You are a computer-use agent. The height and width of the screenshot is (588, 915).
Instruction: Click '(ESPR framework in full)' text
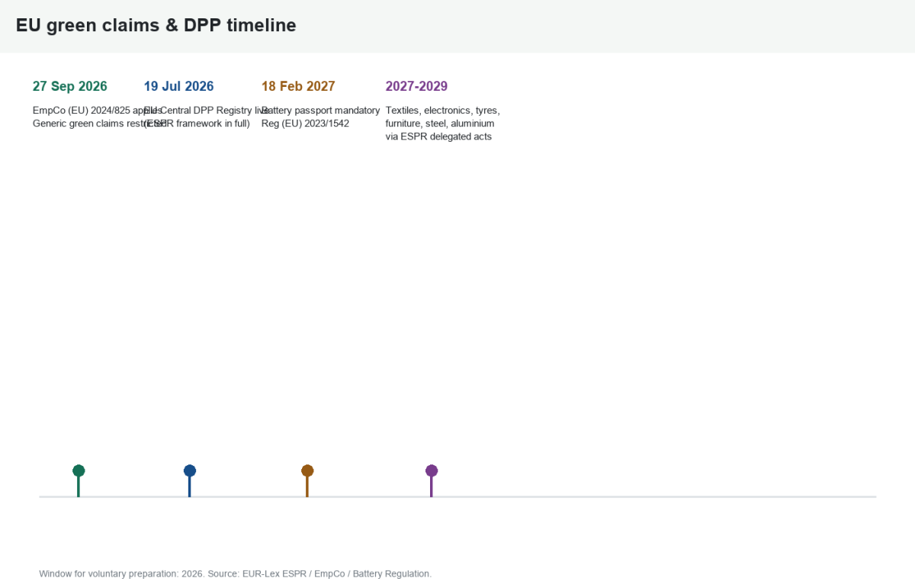coord(197,124)
